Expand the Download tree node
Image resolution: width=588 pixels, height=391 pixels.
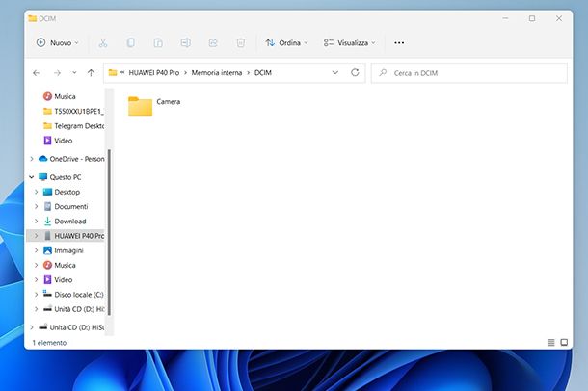point(37,221)
